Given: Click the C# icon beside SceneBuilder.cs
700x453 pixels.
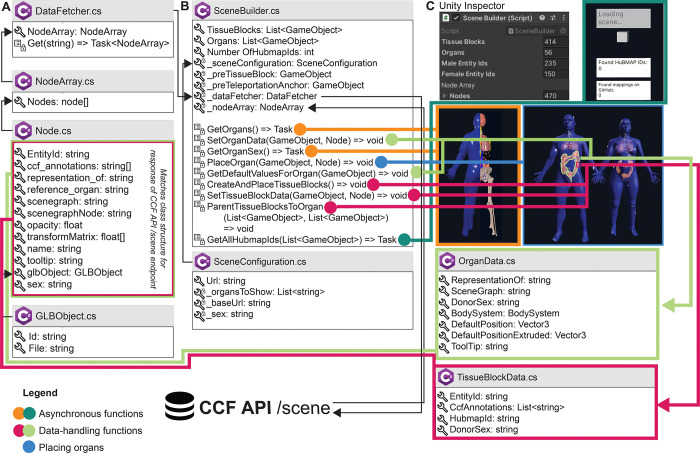Looking at the screenshot, I should tap(202, 11).
